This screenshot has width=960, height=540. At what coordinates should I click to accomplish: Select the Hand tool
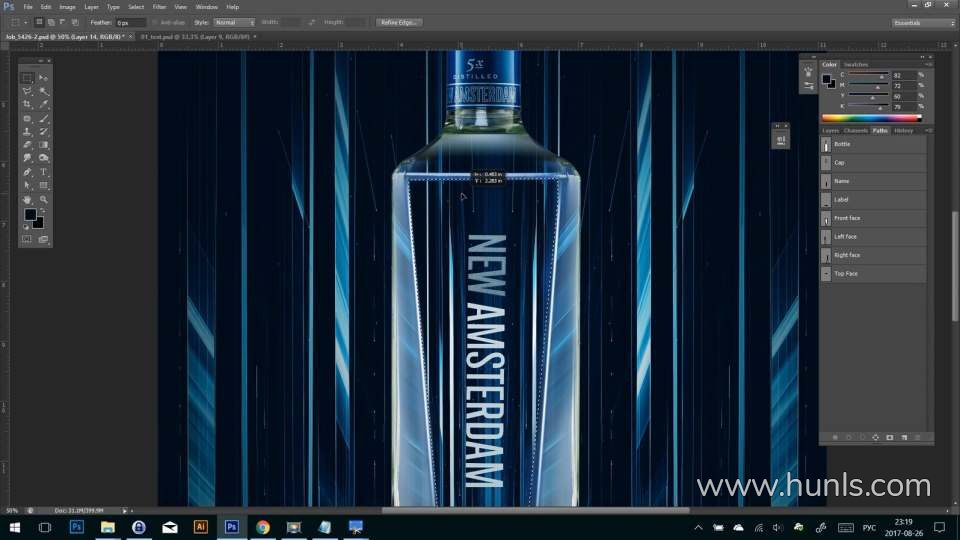pyautogui.click(x=27, y=200)
